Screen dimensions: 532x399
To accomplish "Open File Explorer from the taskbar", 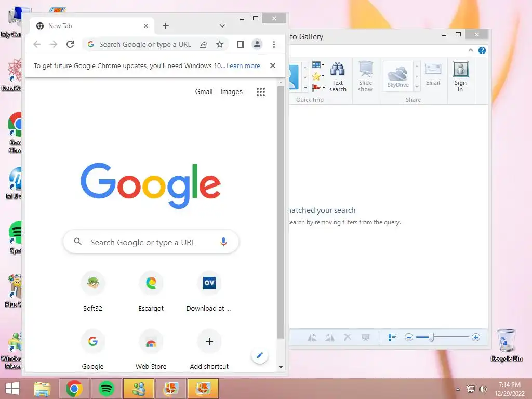I will [42, 389].
